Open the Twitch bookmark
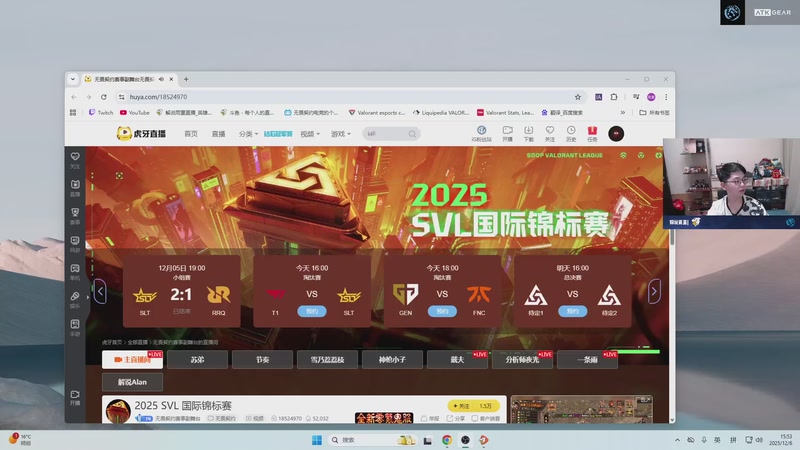The image size is (800, 450). 101,112
